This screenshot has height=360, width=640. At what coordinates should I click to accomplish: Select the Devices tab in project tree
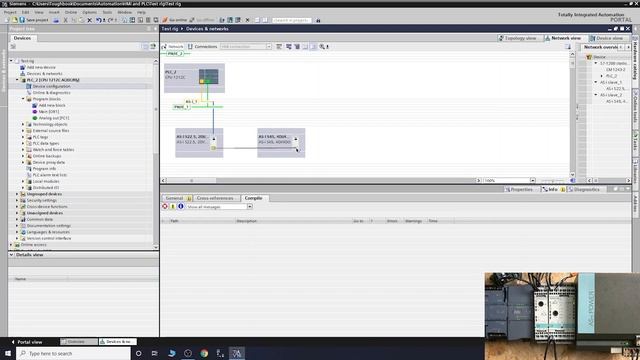pyautogui.click(x=22, y=38)
